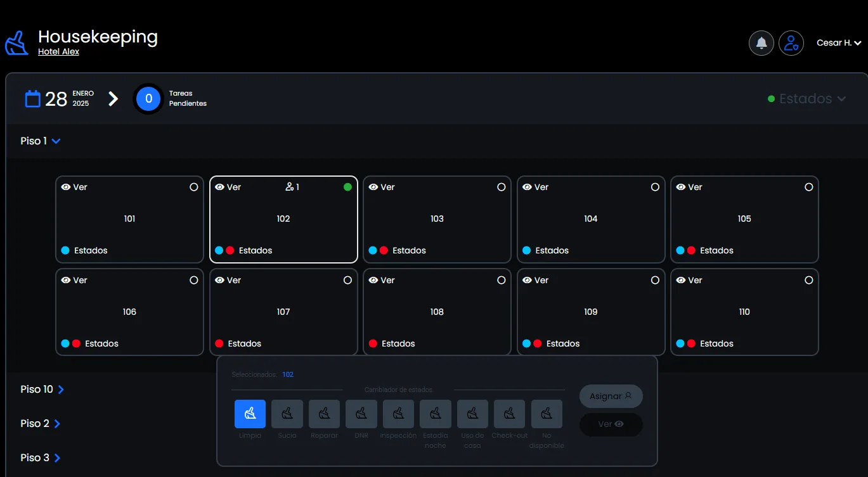The height and width of the screenshot is (477, 868).
Task: Open the Estados filter dropdown at top right
Action: [x=806, y=99]
